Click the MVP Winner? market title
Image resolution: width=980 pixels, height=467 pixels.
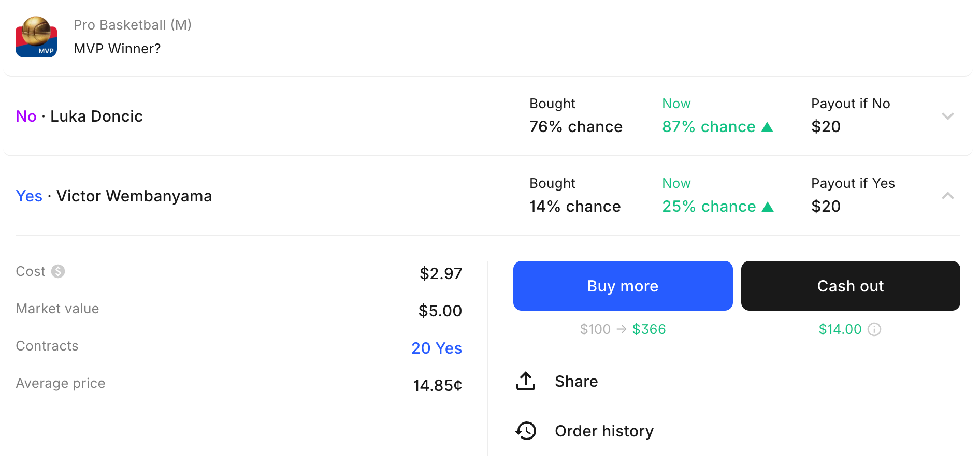click(117, 48)
